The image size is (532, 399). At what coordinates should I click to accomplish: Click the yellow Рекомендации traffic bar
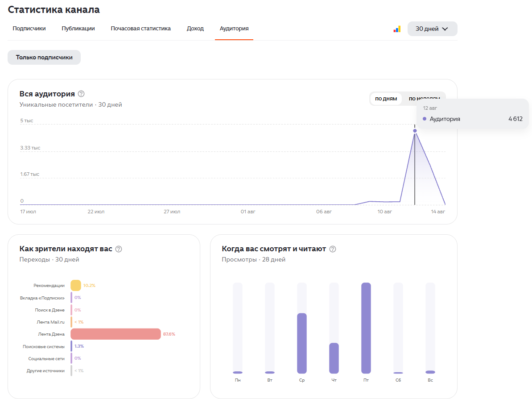point(76,285)
